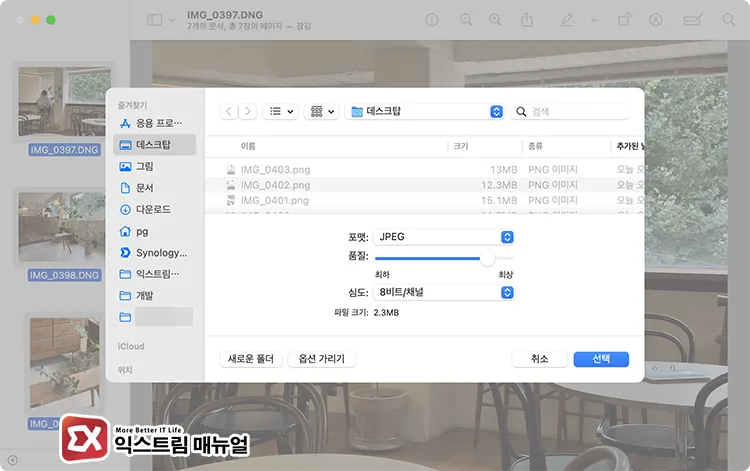
Task: Sort by 이름 column header
Action: [x=248, y=146]
